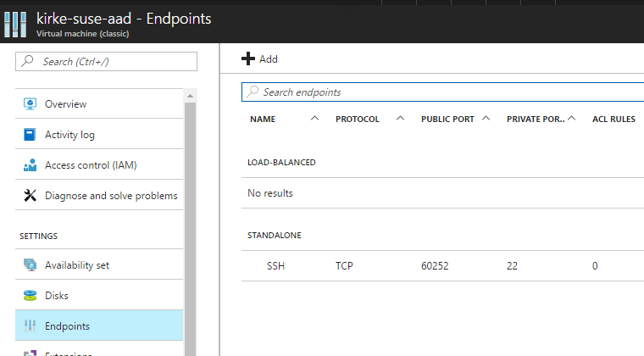Select Availability set in settings

click(x=99, y=264)
